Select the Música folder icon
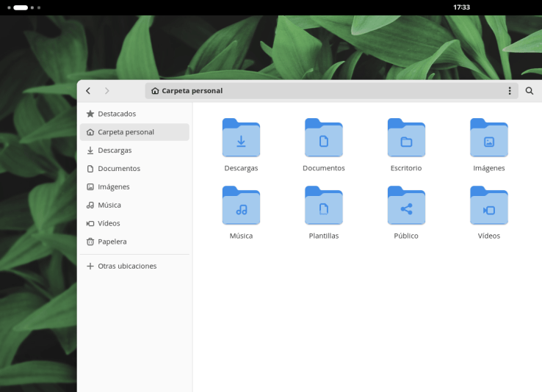Viewport: 542px width, 392px height. click(x=241, y=206)
